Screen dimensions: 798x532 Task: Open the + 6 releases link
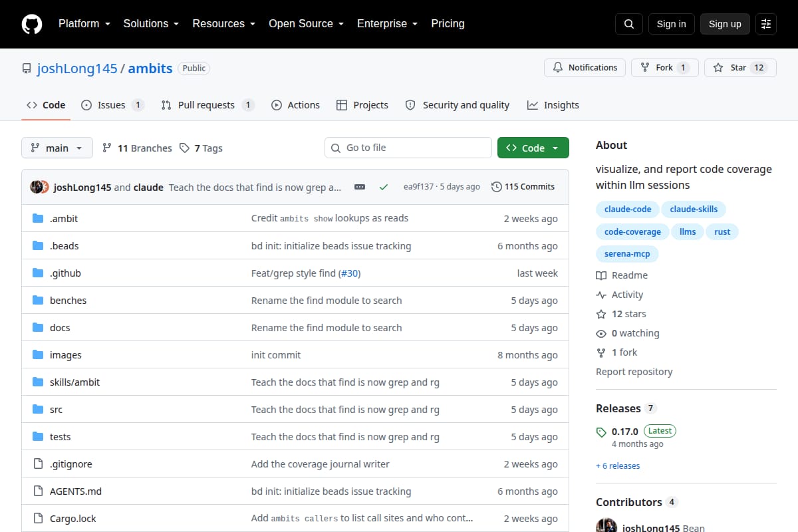(618, 465)
